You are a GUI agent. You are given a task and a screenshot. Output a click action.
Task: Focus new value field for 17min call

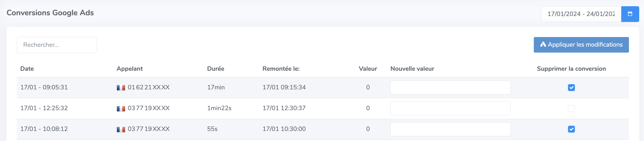(450, 87)
